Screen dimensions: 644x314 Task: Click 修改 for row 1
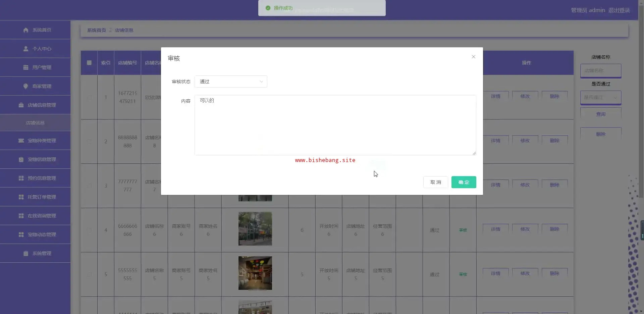(x=525, y=96)
